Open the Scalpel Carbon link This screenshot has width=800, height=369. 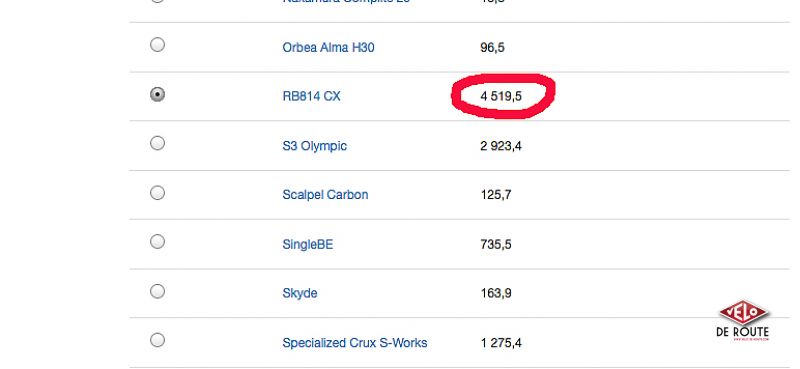(325, 195)
